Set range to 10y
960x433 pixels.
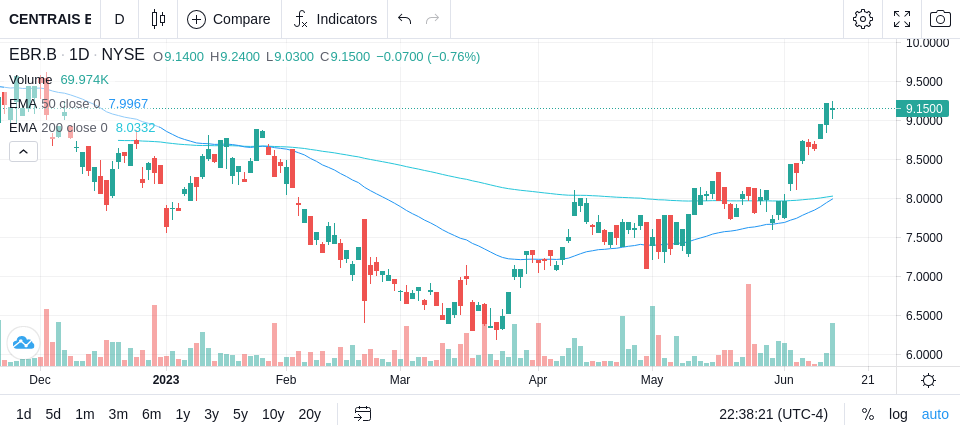(272, 414)
